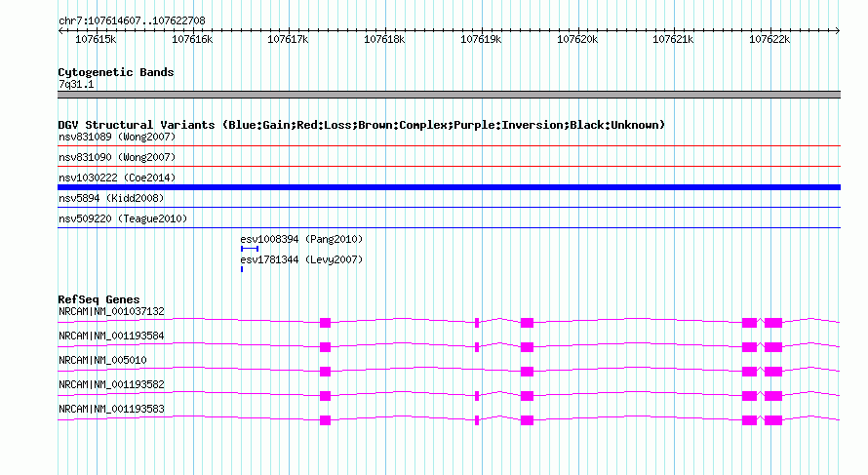Open variant nsv1030222 (Coe2014) label
The image size is (868, 475).
(x=117, y=178)
